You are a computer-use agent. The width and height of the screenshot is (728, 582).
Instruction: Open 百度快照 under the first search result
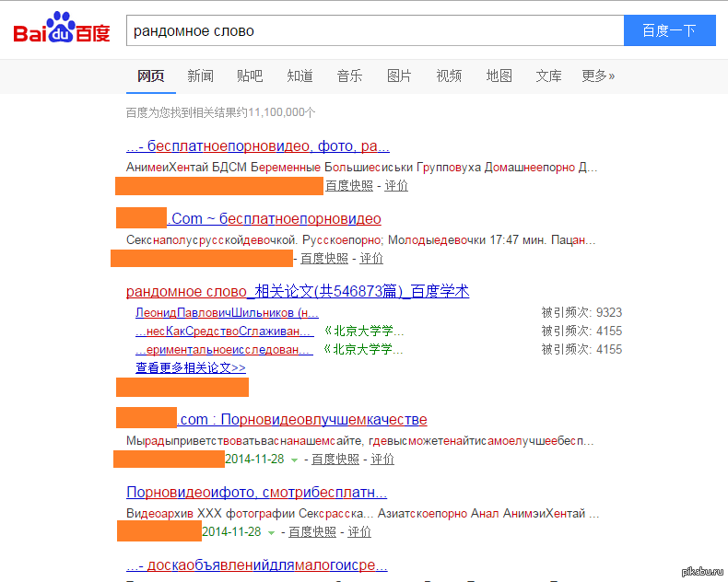tap(349, 186)
